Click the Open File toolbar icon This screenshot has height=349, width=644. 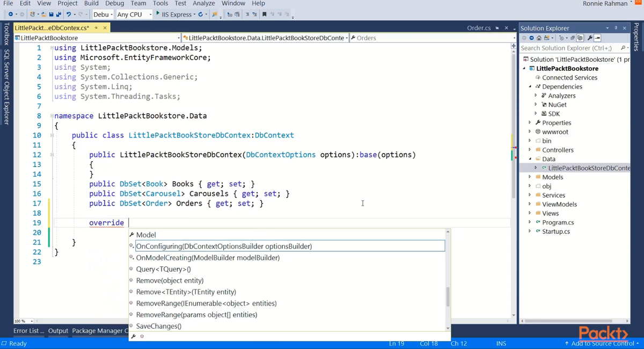point(45,14)
